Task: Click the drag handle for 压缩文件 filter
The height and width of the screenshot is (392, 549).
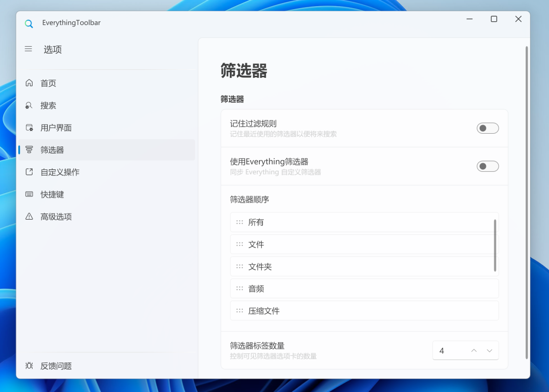Action: point(239,310)
